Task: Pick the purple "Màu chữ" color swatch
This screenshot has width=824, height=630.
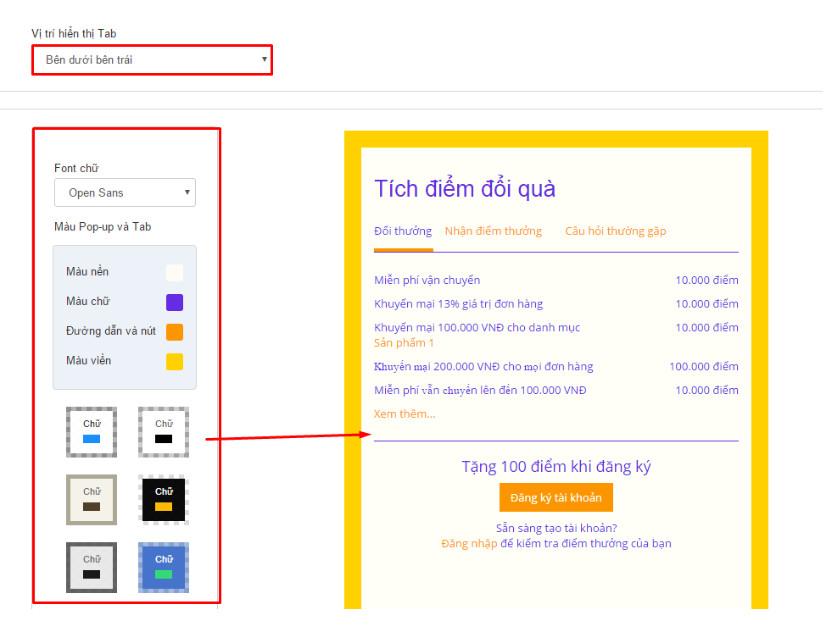Action: click(174, 302)
